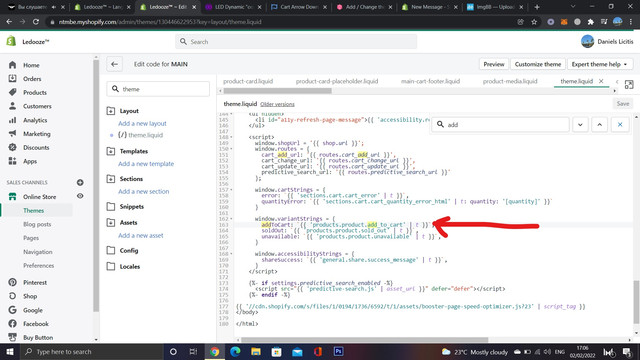The width and height of the screenshot is (640, 360).
Task: Click the Shopify logo
Action: tap(11, 41)
